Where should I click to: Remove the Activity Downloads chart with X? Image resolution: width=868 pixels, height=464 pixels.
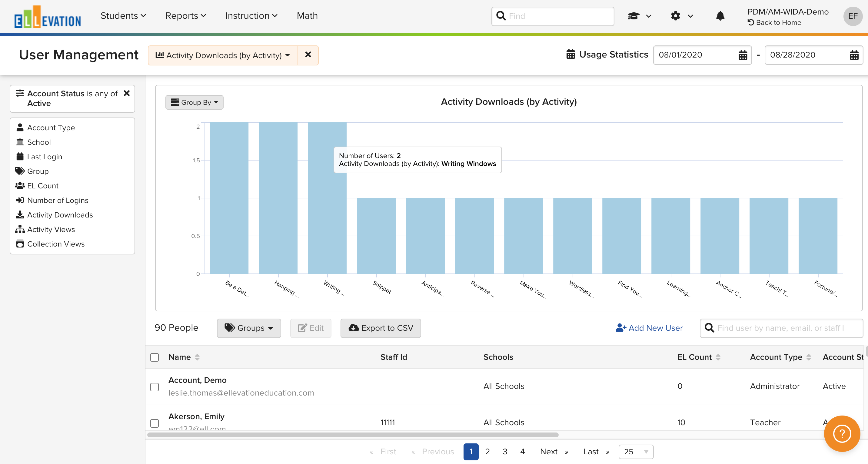tap(308, 55)
